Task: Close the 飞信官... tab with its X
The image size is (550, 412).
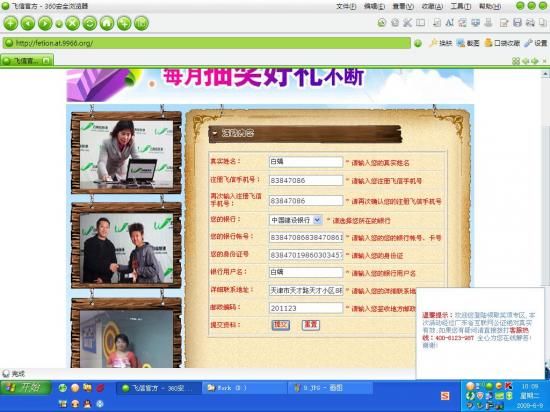Action: click(46, 61)
